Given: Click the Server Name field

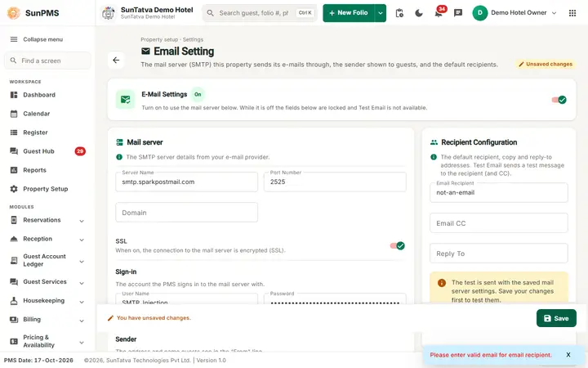Looking at the screenshot, I should [187, 182].
